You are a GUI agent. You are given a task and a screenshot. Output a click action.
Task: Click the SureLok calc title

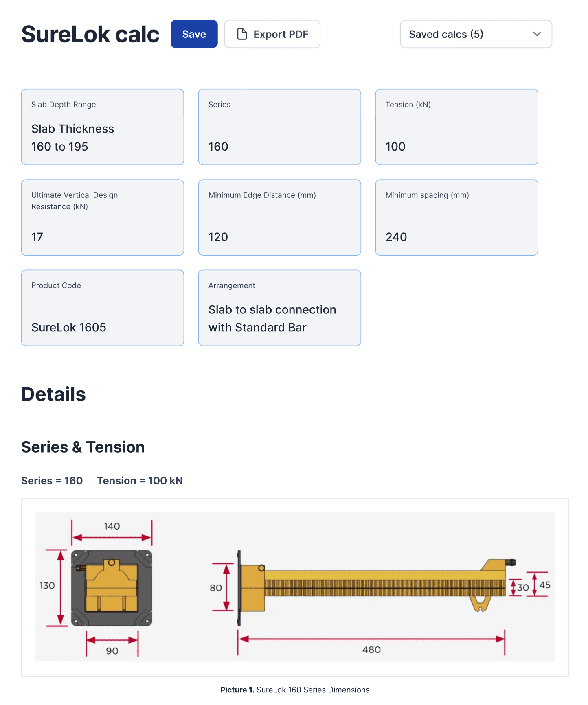[90, 34]
